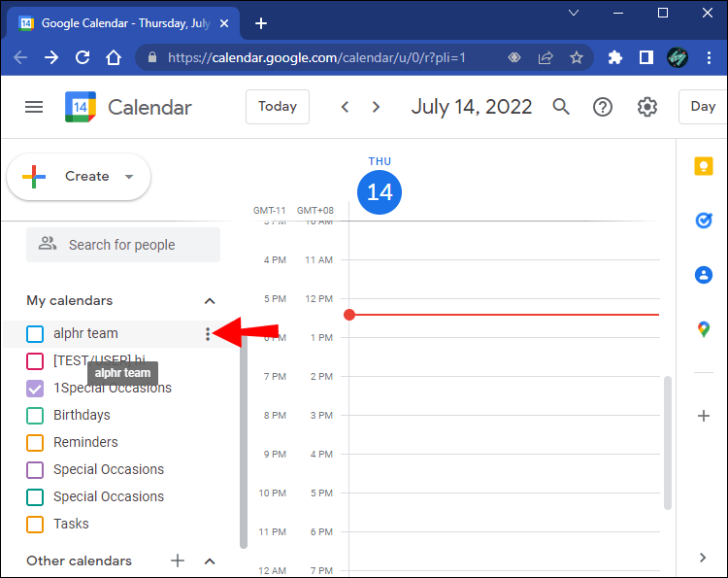Hide side panel chevron arrow
728x578 pixels.
(703, 557)
